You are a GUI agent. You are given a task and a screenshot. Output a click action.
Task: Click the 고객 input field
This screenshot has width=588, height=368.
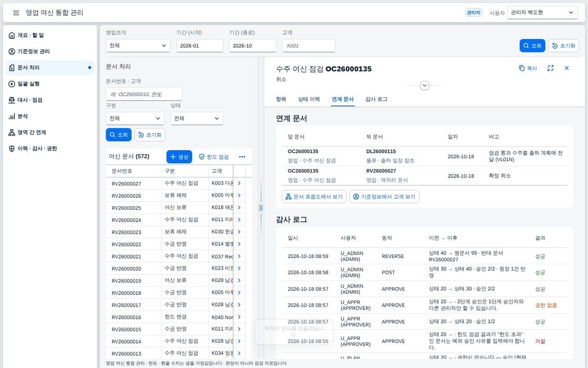tap(309, 46)
